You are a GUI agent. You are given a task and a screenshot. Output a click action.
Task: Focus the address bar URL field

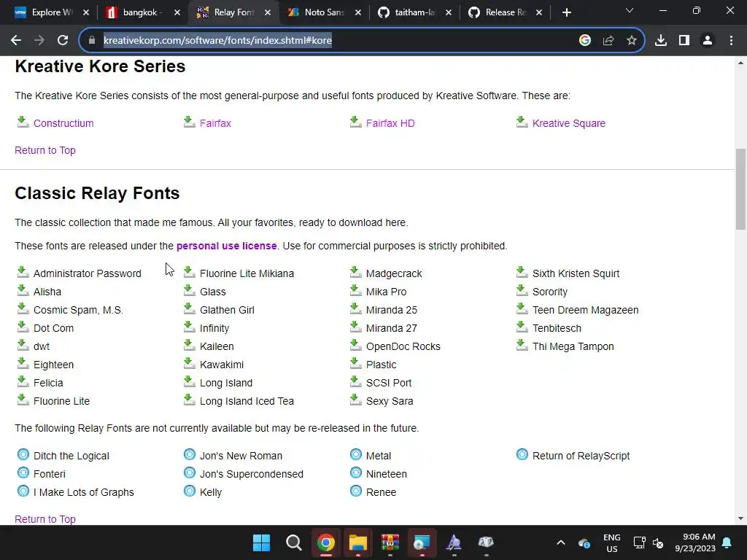[333, 41]
